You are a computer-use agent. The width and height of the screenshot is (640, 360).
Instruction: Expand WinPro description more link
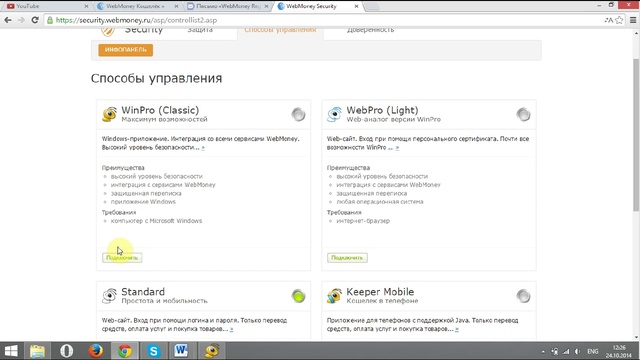pos(203,148)
